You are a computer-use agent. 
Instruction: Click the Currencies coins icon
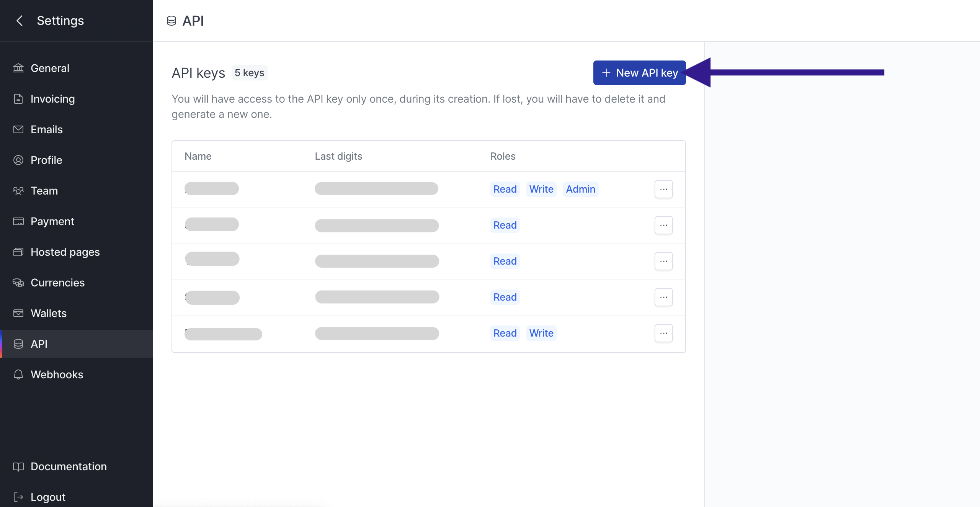click(x=18, y=283)
